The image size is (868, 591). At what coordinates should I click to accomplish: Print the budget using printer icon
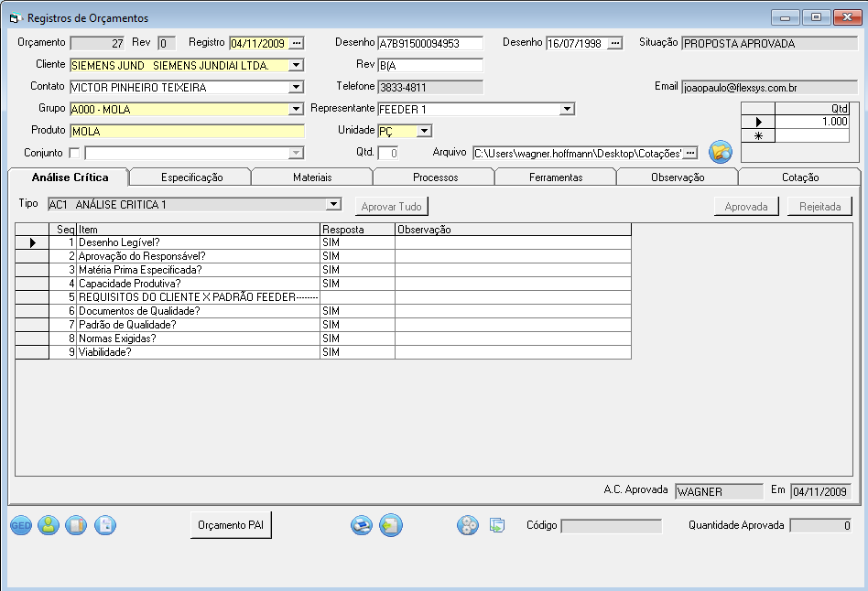point(362,525)
